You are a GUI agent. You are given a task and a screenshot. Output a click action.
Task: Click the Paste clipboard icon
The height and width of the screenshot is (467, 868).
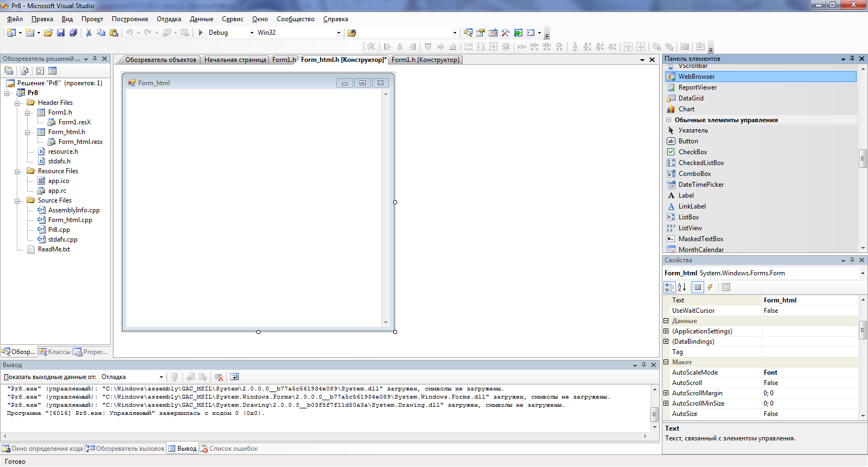coord(114,33)
